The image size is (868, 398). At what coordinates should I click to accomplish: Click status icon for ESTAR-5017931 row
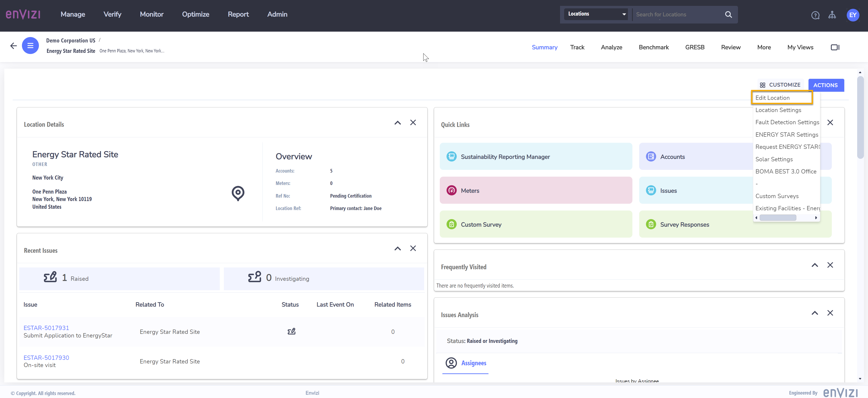click(291, 331)
